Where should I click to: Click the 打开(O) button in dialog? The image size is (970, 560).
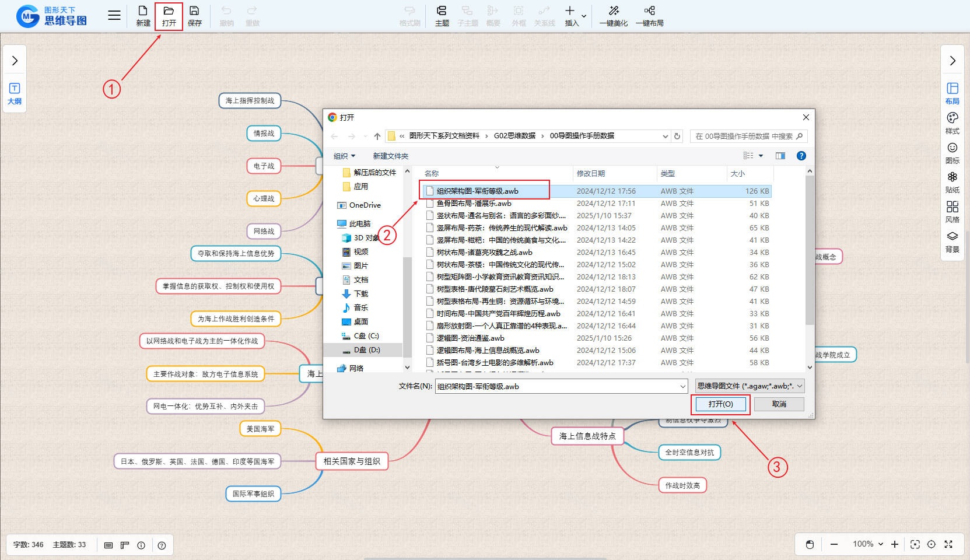(720, 404)
